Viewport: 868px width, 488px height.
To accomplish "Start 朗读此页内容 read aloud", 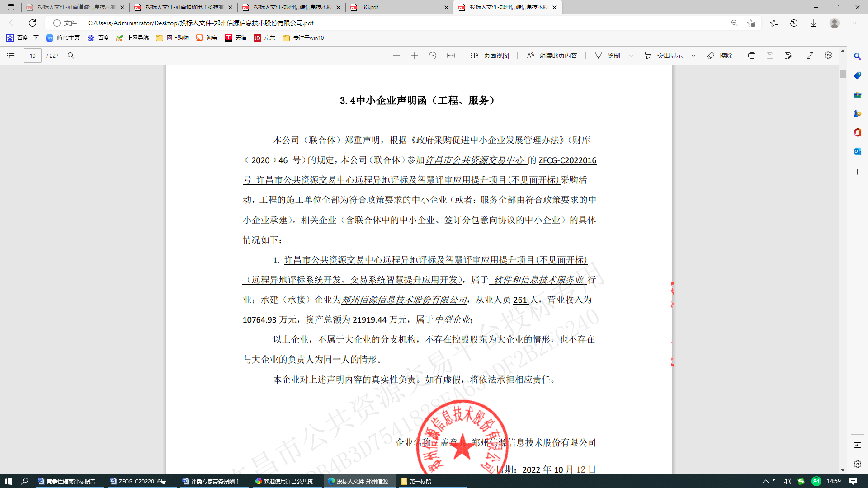I will coord(552,56).
